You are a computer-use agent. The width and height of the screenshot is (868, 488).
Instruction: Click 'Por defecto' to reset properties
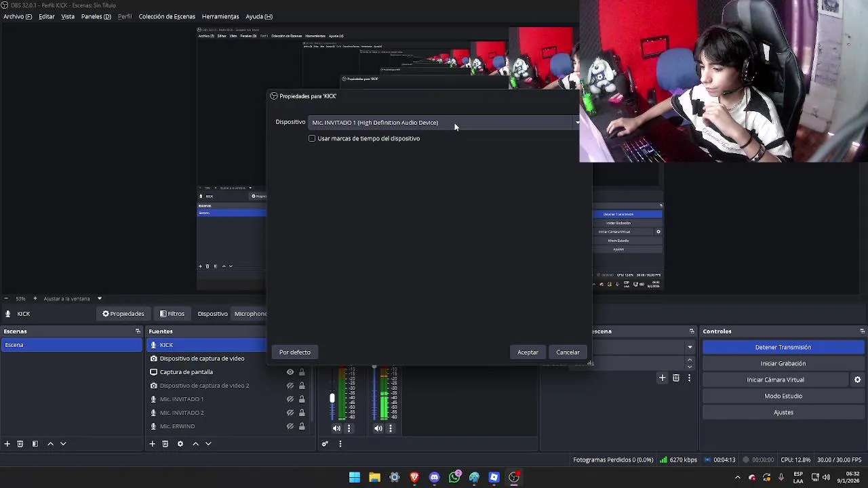pyautogui.click(x=295, y=352)
